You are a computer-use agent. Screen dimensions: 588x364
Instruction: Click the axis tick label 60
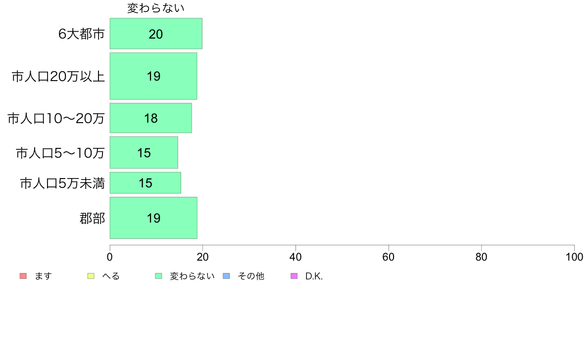[389, 257]
